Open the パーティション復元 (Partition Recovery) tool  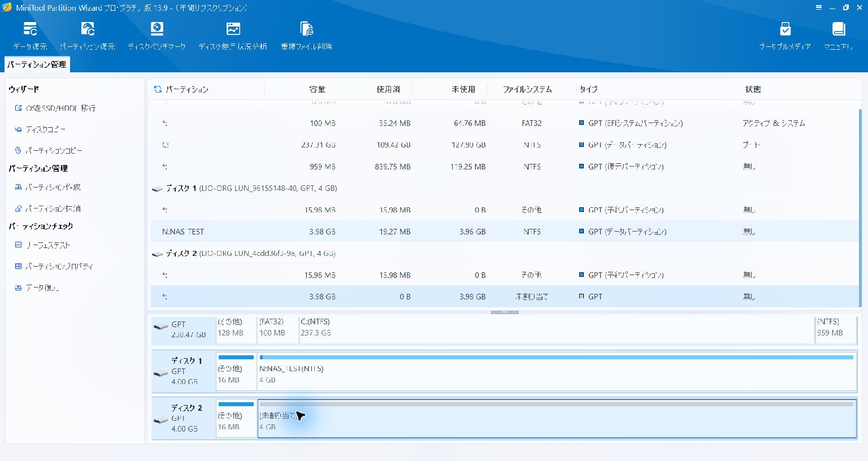[88, 36]
